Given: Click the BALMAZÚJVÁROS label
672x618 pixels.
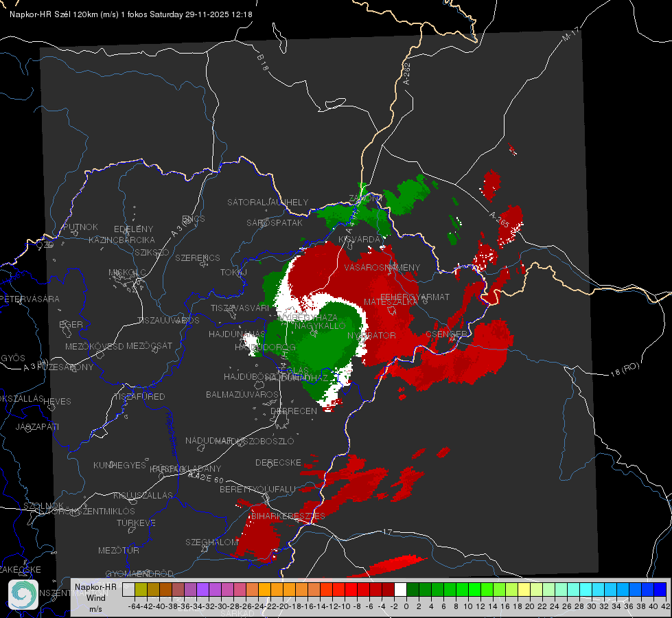Looking at the screenshot, I should pos(242,394).
